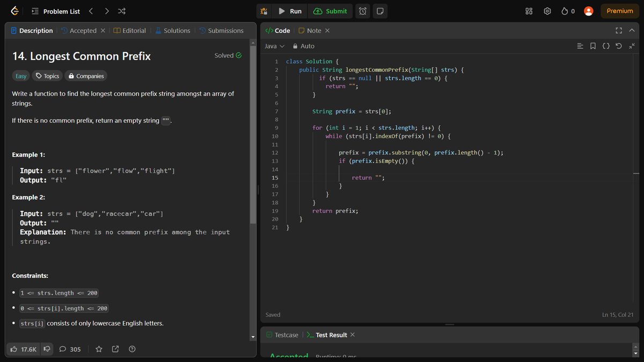The image size is (644, 362).
Task: Click the debugger bug icon
Action: [264, 11]
